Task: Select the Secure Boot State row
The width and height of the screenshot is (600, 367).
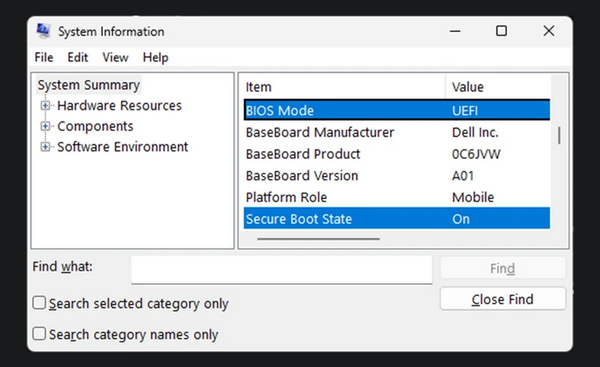Action: click(x=397, y=219)
